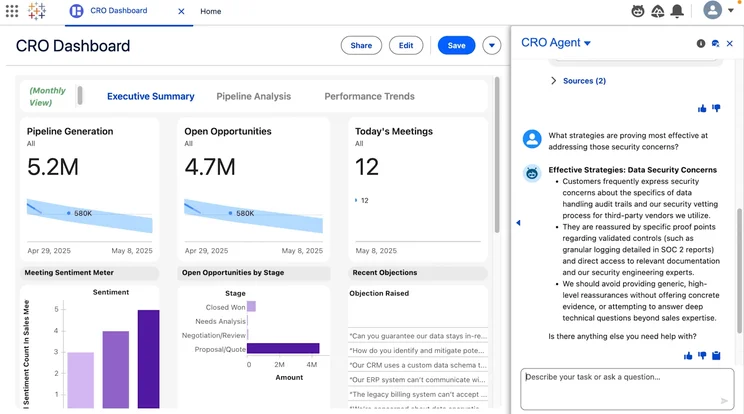744x414 pixels.
Task: Click the Closed Won stage bar
Action: click(251, 306)
